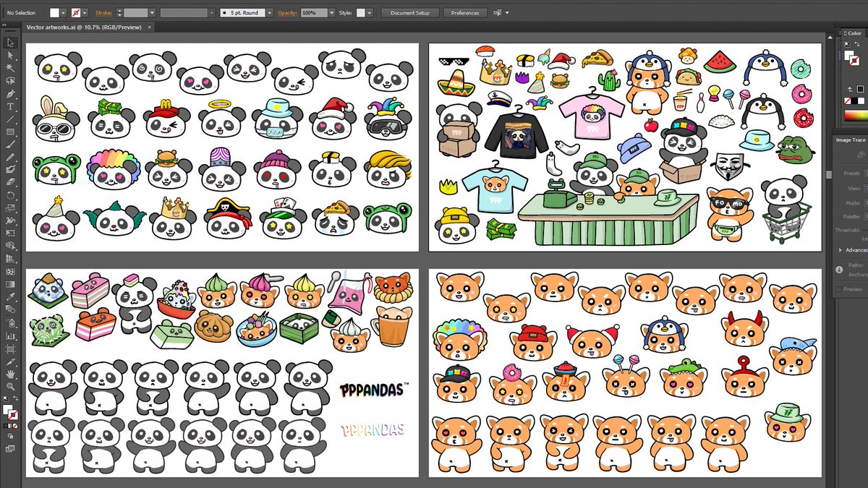Click the Opacity 100% input field
Image resolution: width=868 pixels, height=488 pixels.
click(x=314, y=13)
